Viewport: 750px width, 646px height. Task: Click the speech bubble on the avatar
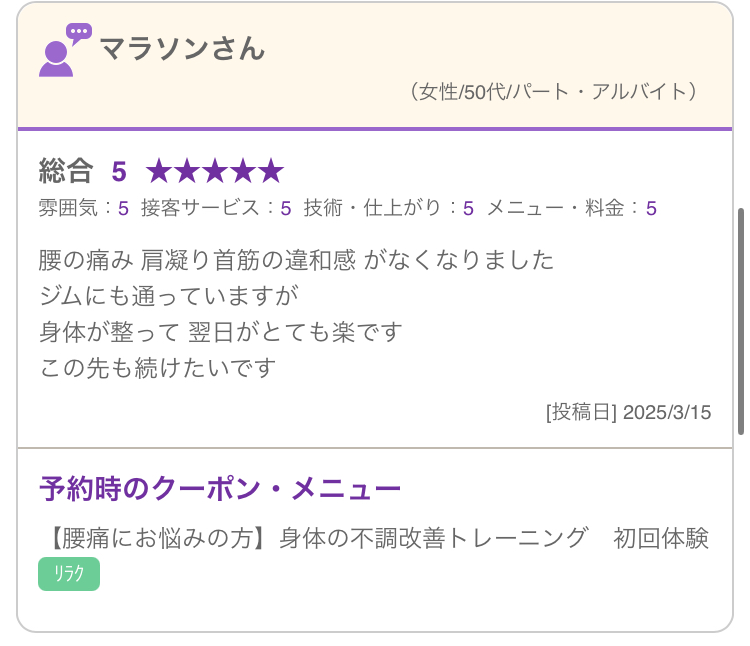pyautogui.click(x=79, y=33)
